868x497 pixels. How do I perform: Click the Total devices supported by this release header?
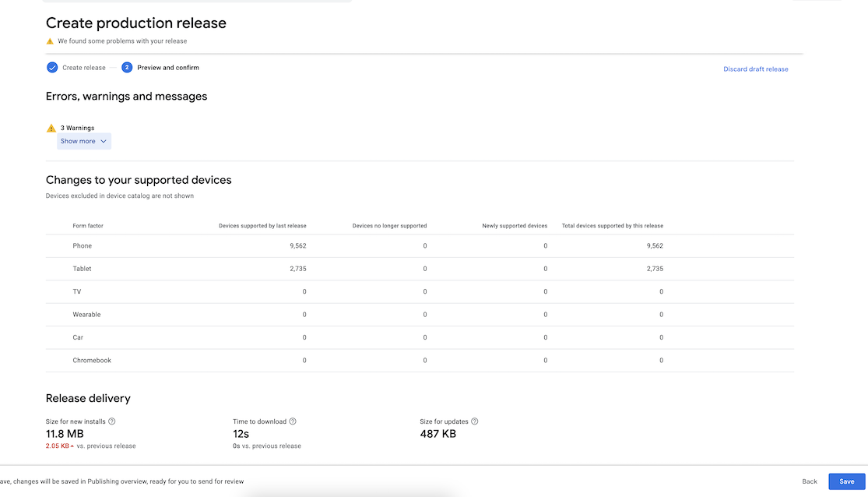tap(612, 225)
